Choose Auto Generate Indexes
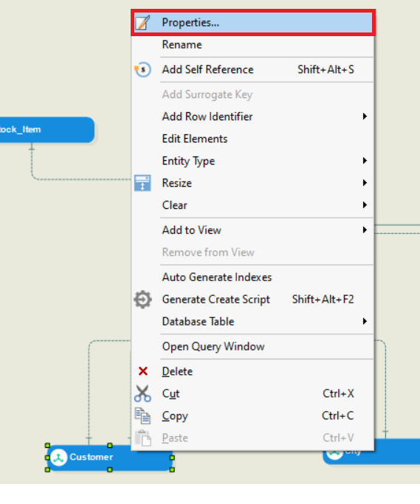This screenshot has height=504, width=420. point(252,277)
